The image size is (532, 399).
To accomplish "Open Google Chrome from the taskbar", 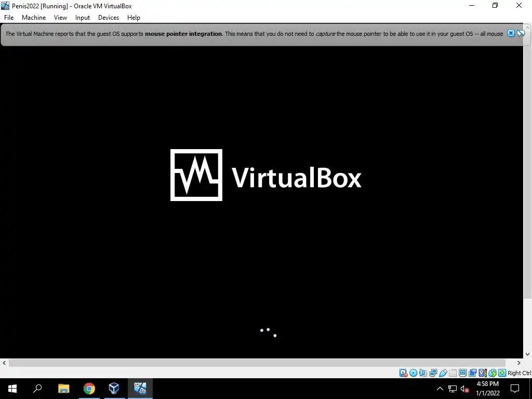I will 89,389.
